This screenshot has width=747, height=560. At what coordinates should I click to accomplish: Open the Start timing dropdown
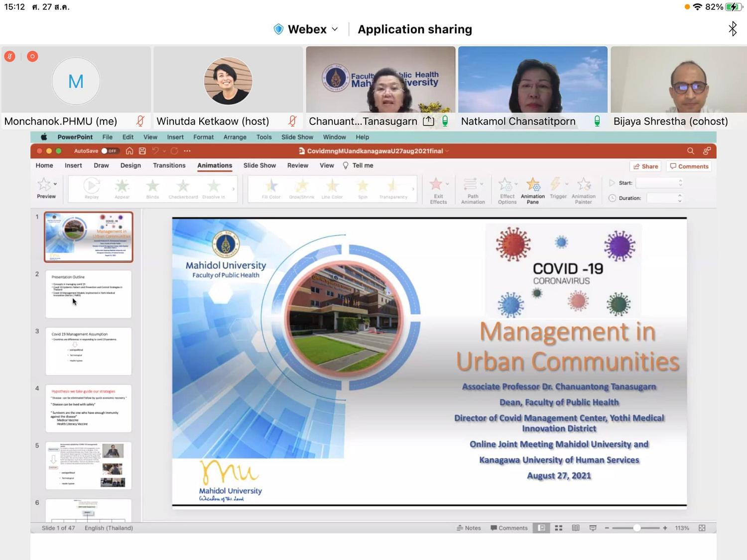[x=659, y=183]
